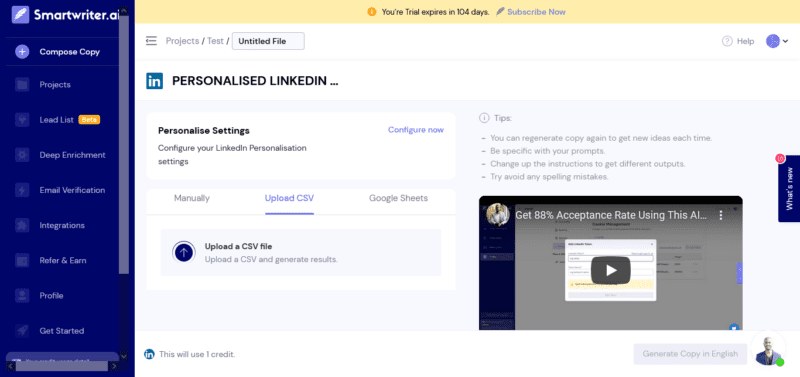Switch to the Upload CSV tab
Viewport: 800px width, 377px height.
click(289, 198)
